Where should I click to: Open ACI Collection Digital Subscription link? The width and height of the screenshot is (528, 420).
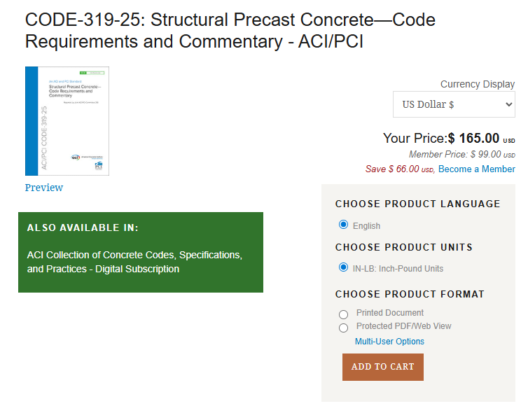(x=134, y=262)
